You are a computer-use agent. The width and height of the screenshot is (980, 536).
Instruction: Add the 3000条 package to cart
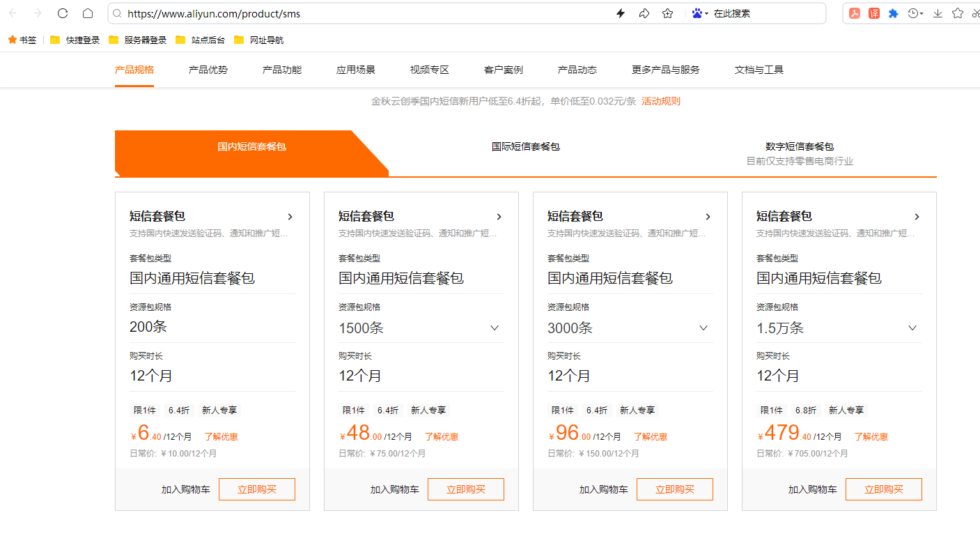[x=604, y=489]
